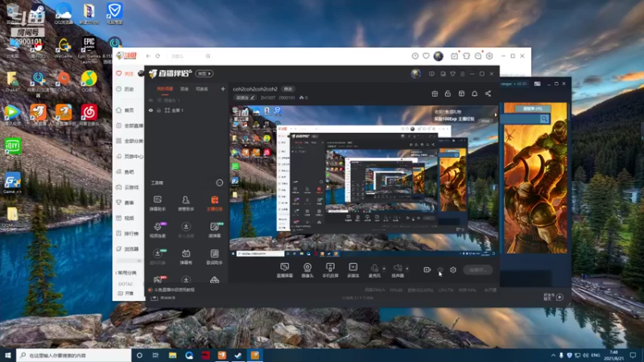Image resolution: width=644 pixels, height=362 pixels.
Task: Click 修改 button beside room title
Action: (288, 88)
